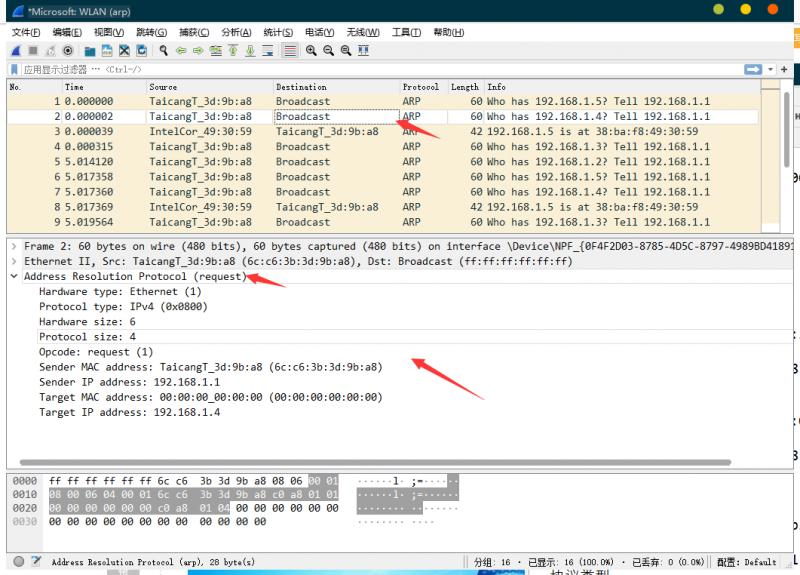This screenshot has height=575, width=800.
Task: Select packet 5 asking who has 192.168.1.2
Action: pos(383,162)
